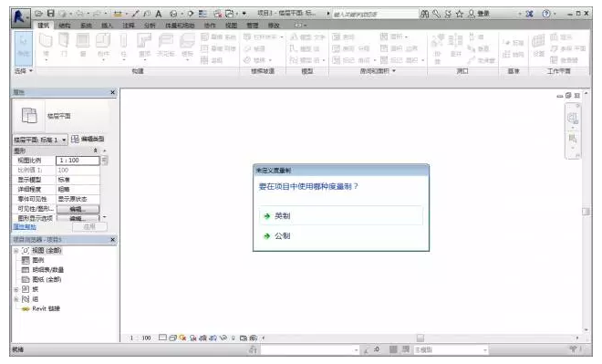602x364 pixels.
Task: Click the binoculars search icon
Action: [x=424, y=14]
